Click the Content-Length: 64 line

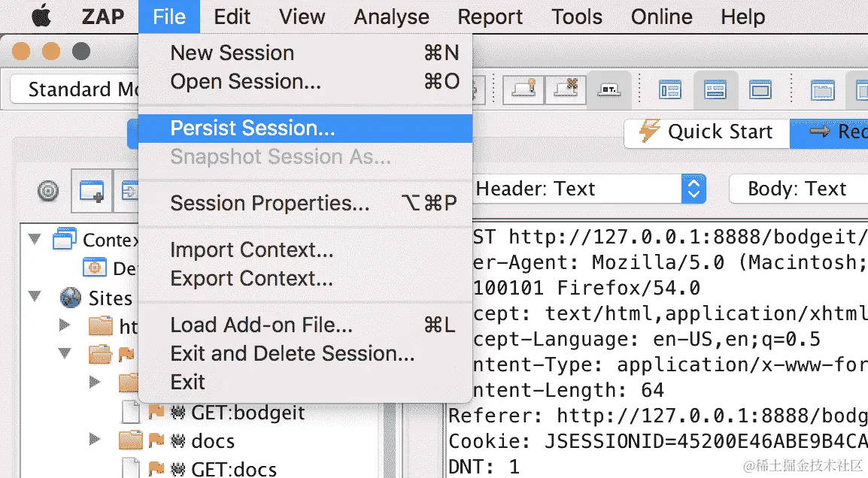(x=567, y=390)
